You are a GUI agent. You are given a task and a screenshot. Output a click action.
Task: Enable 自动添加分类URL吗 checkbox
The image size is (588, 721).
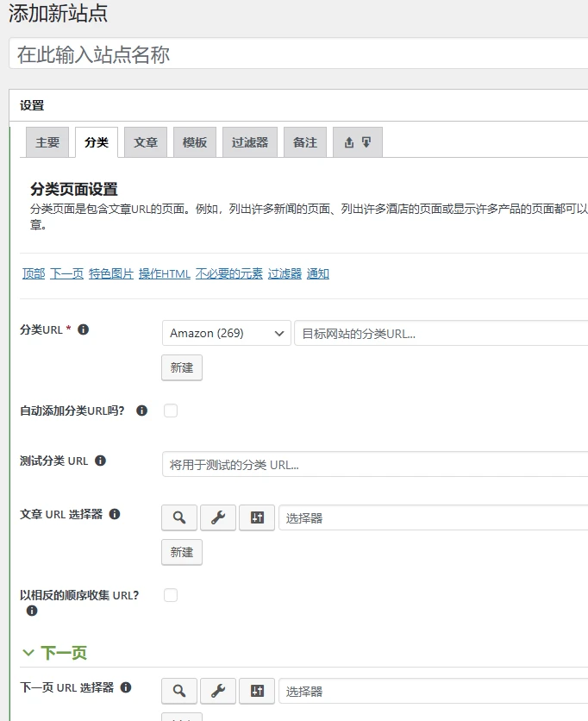tap(171, 411)
